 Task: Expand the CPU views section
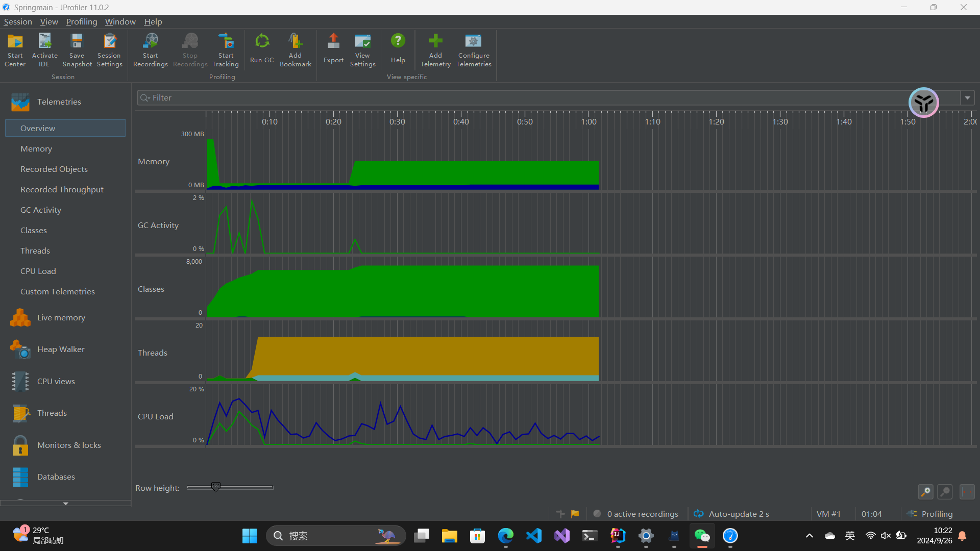pos(56,382)
